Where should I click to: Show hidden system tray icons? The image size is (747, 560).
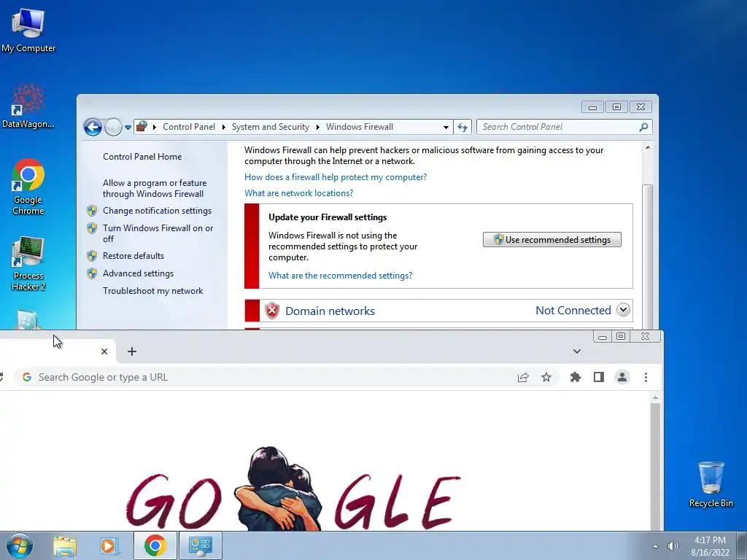(x=656, y=546)
